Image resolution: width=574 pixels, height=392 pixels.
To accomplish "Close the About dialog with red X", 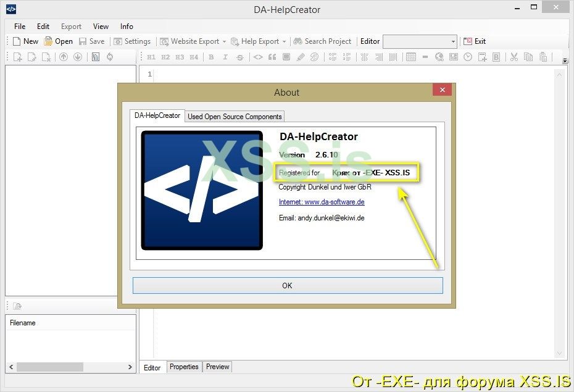I will (x=442, y=90).
